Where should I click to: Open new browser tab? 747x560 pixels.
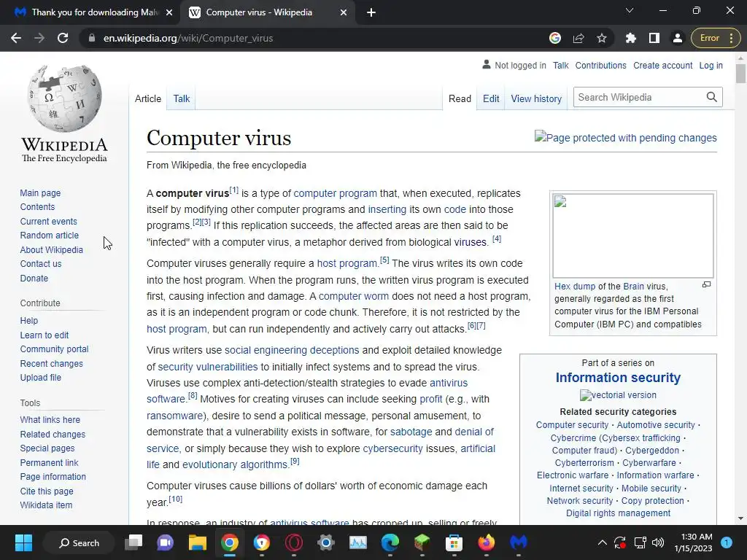(371, 12)
